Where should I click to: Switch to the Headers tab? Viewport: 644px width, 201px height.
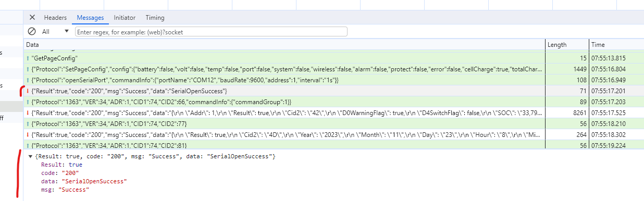coord(55,18)
